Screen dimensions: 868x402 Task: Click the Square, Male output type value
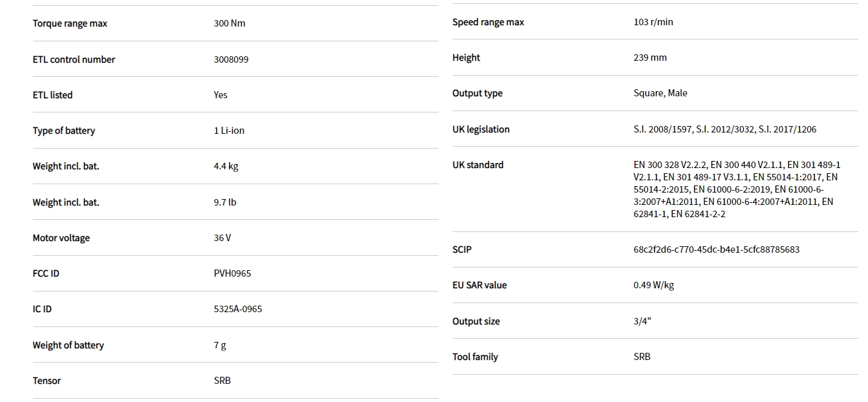coord(660,93)
